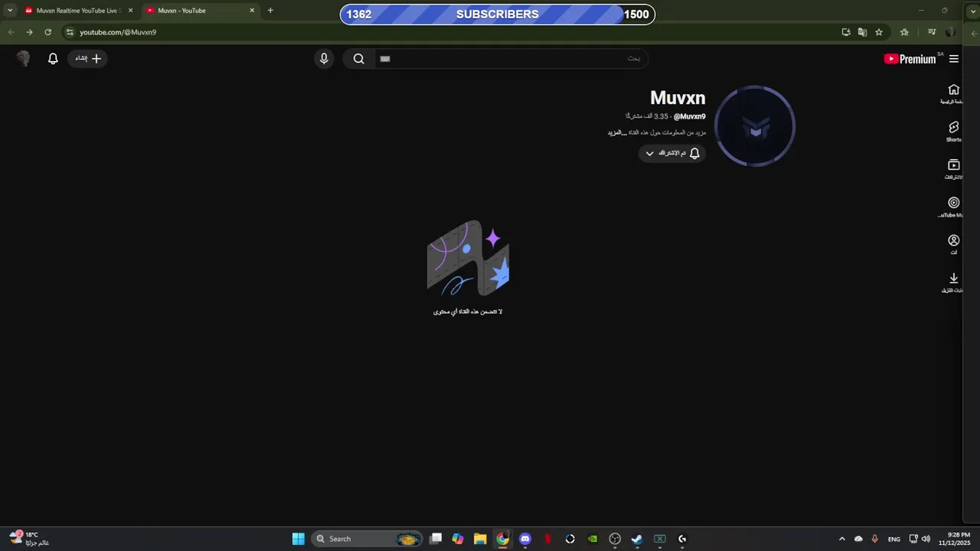Open Shorts in the sidebar
This screenshot has width=980, height=551.
[953, 132]
